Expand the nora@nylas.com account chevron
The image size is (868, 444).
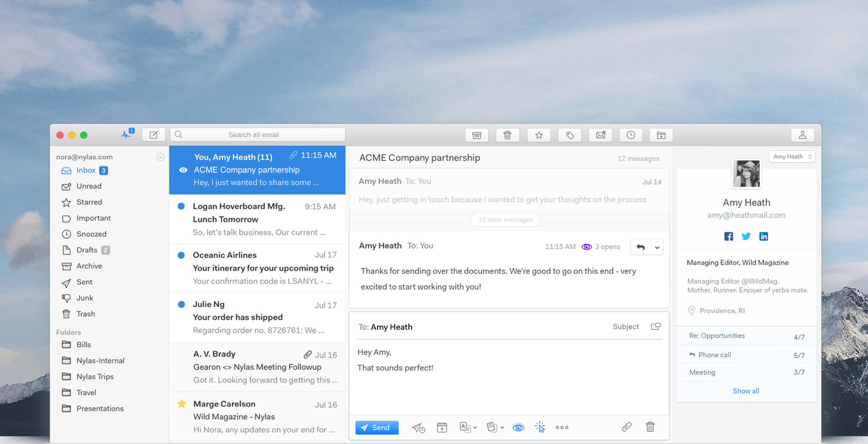[160, 157]
